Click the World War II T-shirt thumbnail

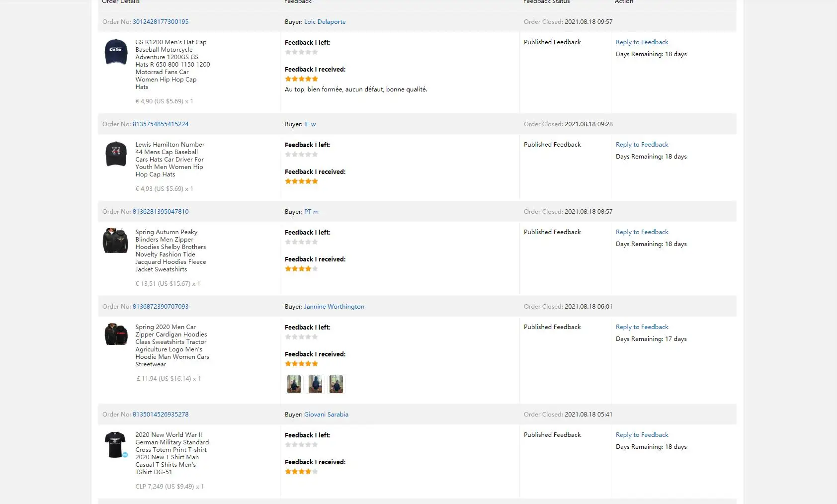(115, 444)
